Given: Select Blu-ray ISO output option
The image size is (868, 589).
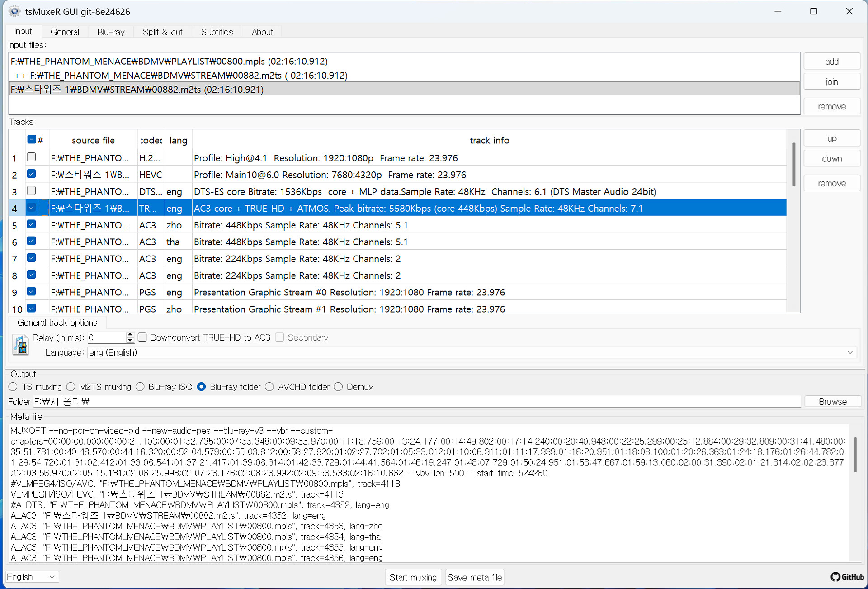Looking at the screenshot, I should pos(141,387).
